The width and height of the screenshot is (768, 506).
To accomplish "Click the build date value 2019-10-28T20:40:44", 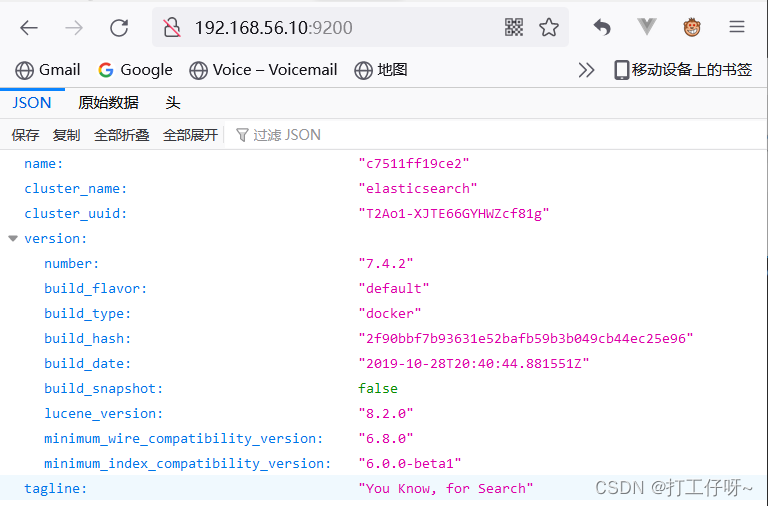I will click(x=474, y=363).
